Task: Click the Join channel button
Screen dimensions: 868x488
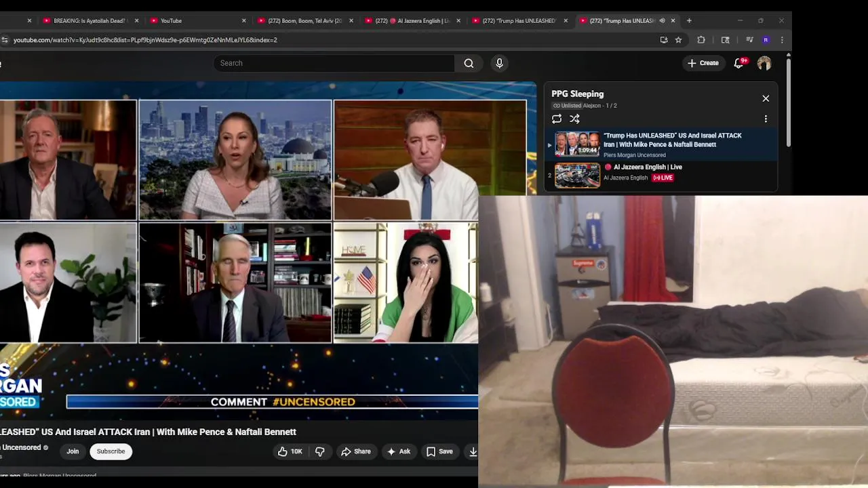Action: 73,451
